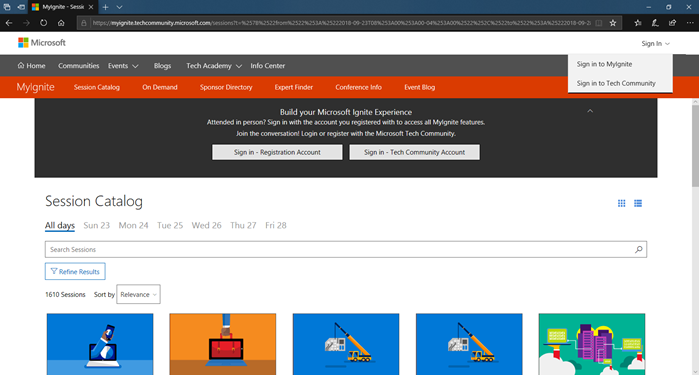Select the All days tab
The width and height of the screenshot is (699, 375).
(60, 226)
